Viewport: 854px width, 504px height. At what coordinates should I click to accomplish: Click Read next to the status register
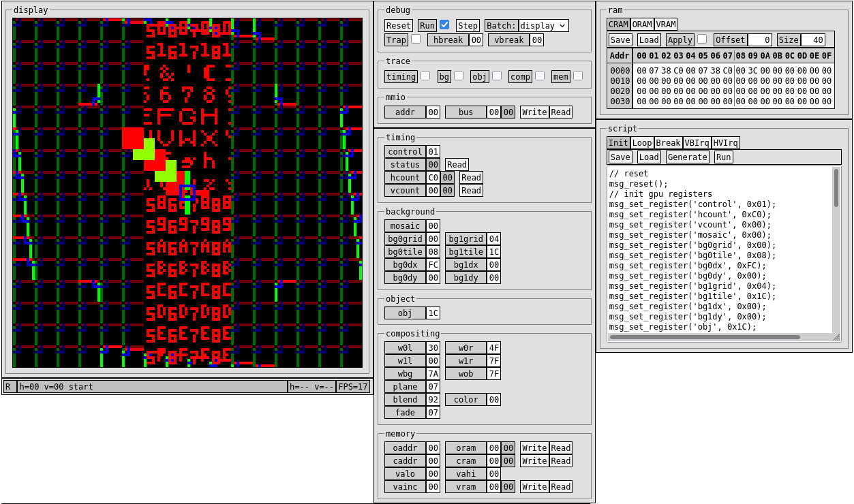click(x=457, y=164)
